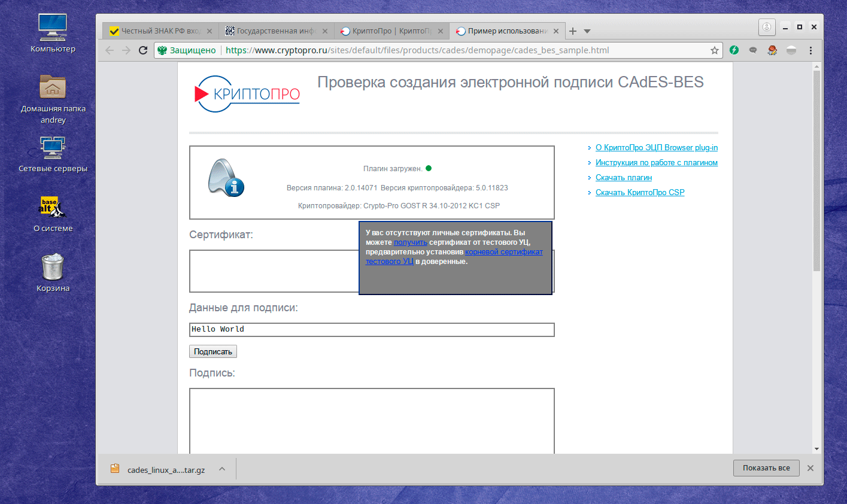
Task: Expand the tab list dropdown arrow
Action: coord(587,31)
